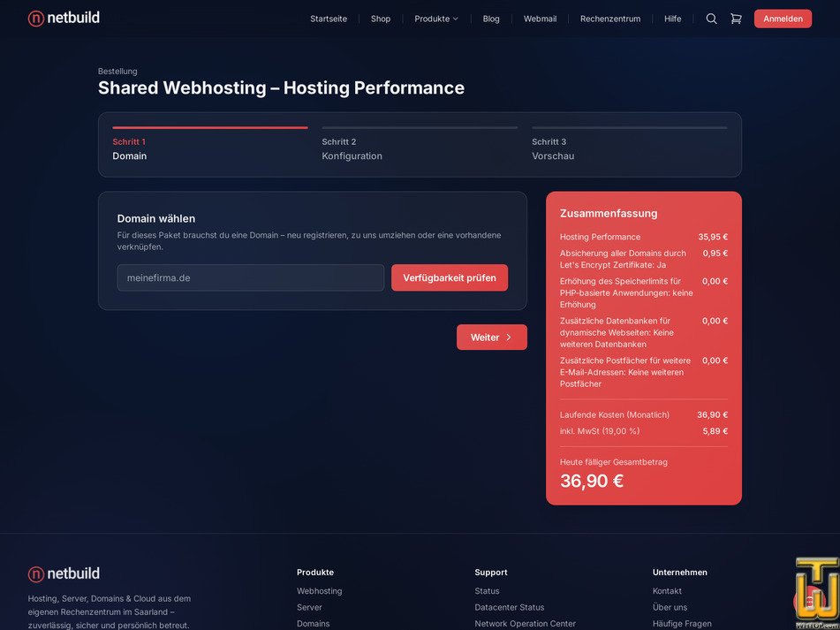Open Webhosting footer link
The height and width of the screenshot is (630, 840).
click(319, 591)
